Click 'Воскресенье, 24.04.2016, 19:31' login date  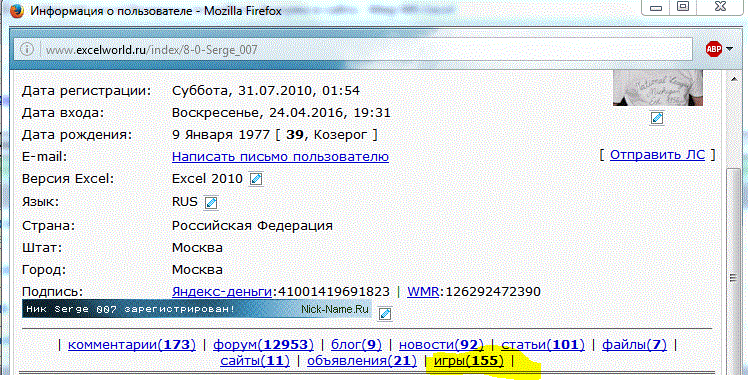tap(281, 113)
